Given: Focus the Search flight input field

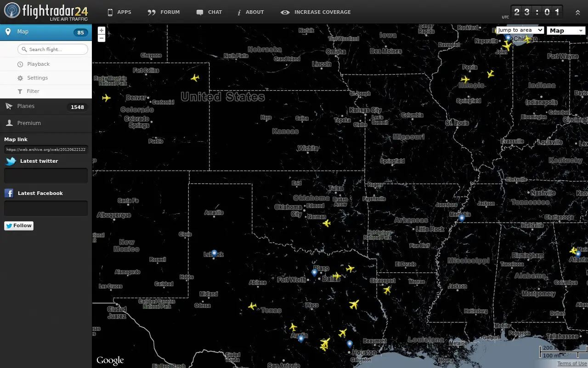Looking at the screenshot, I should 53,49.
